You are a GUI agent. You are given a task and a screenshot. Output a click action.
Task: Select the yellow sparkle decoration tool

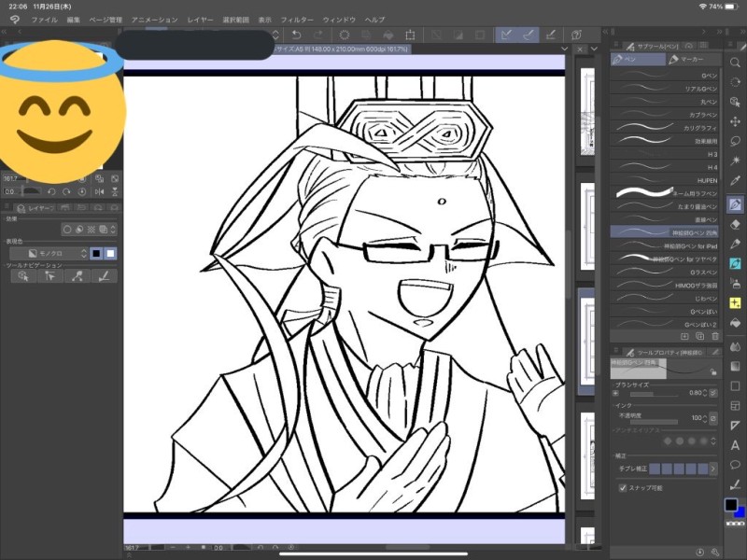(x=735, y=302)
